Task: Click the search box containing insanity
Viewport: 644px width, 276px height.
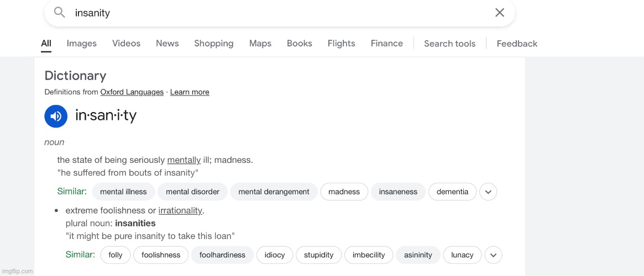Action: 276,13
